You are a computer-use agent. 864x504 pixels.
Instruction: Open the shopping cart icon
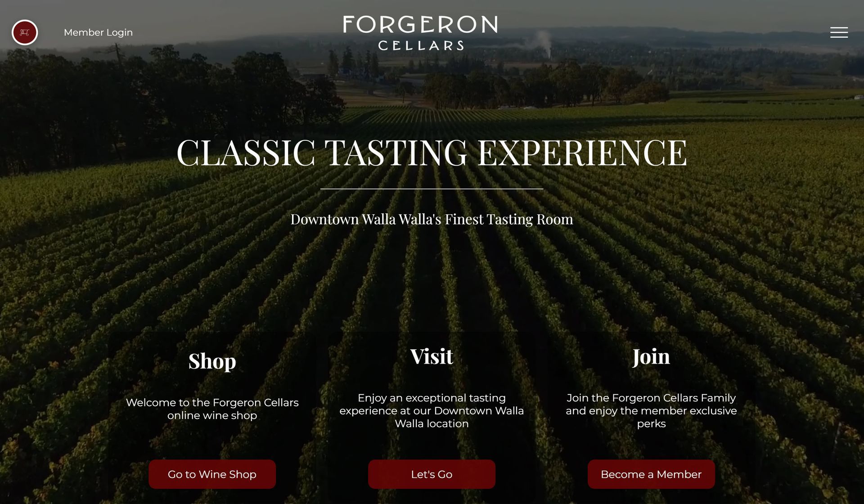tap(25, 32)
